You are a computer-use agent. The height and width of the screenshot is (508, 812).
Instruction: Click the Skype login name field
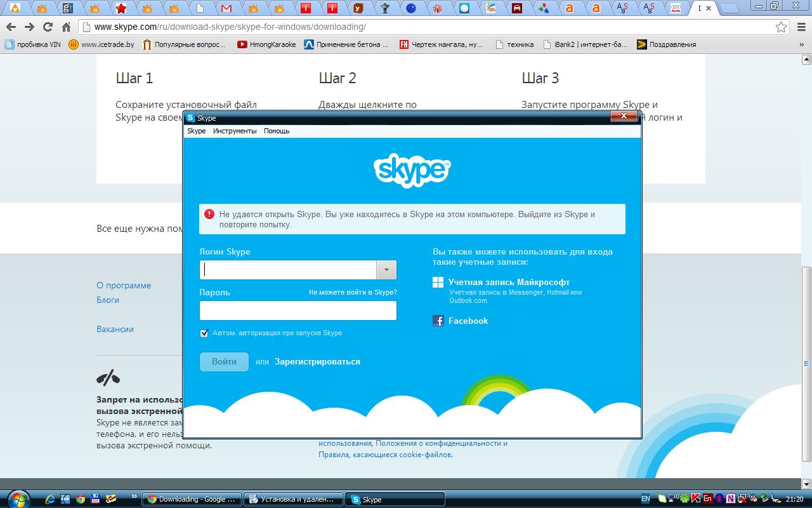[x=288, y=270]
